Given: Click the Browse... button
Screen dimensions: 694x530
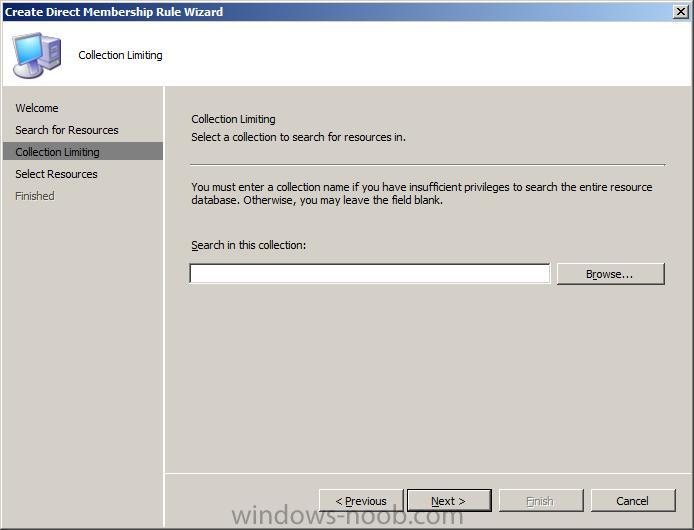Looking at the screenshot, I should (x=610, y=274).
